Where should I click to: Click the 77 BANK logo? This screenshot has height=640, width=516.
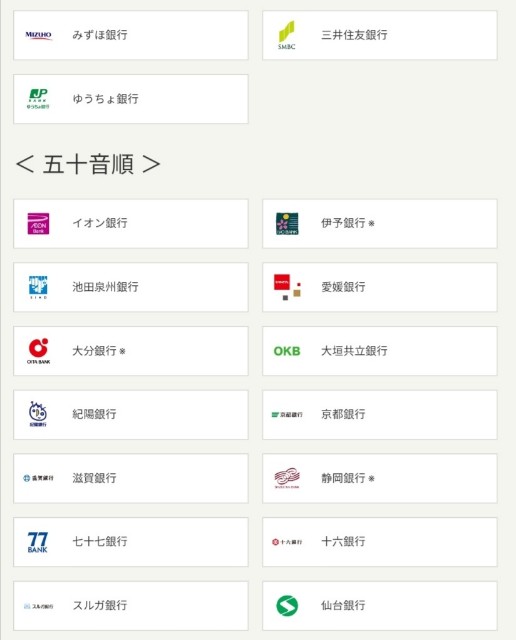[38, 542]
